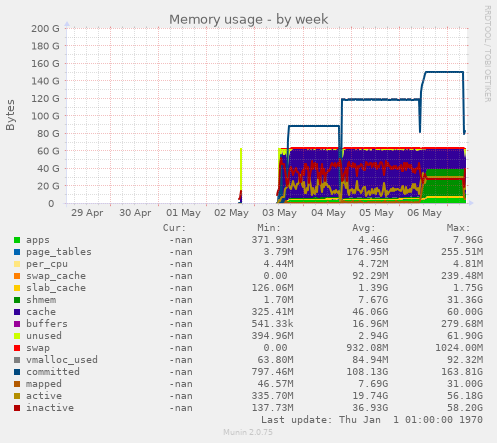Click the '01 May' x-axis label

[183, 213]
